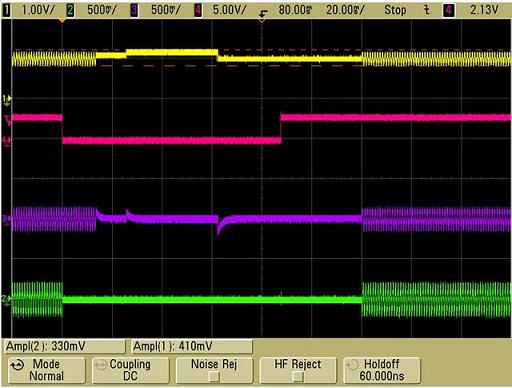Select the trigger source channel 4 badge

pos(449,10)
